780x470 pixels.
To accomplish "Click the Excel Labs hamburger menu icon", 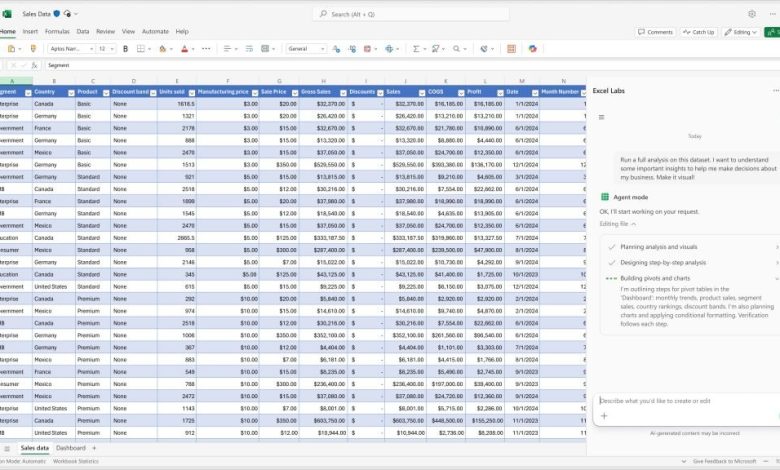I will (601, 117).
